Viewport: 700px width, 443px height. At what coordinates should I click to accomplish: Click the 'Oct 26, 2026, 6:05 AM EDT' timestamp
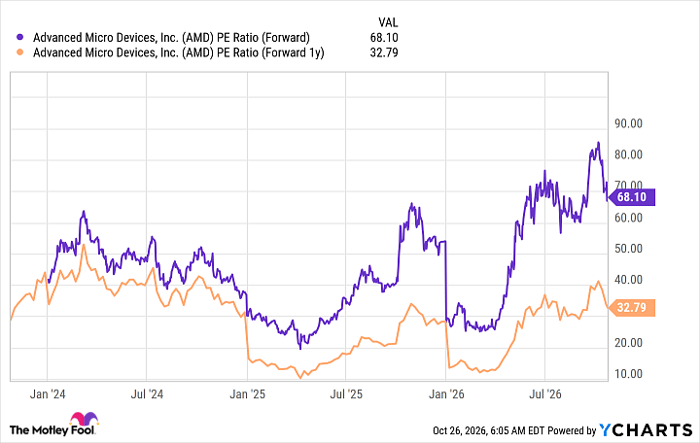point(489,430)
